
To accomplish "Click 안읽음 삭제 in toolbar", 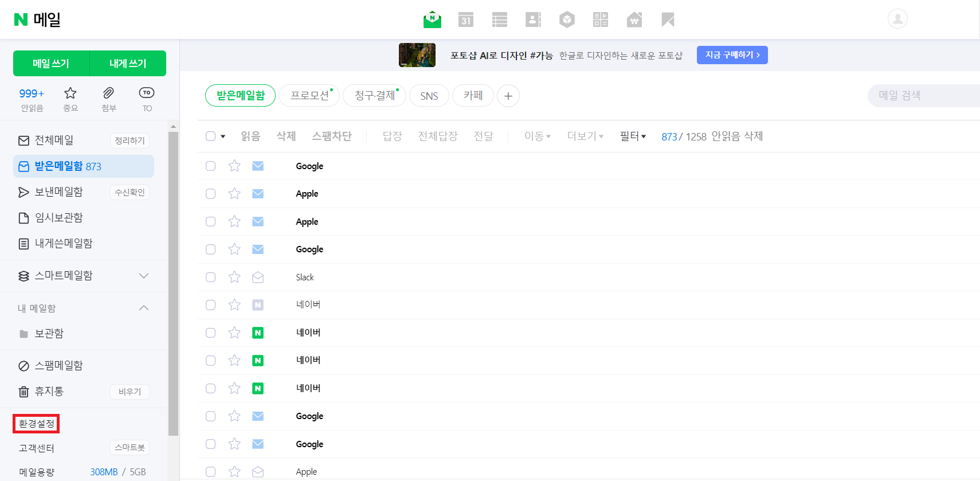I will 737,136.
